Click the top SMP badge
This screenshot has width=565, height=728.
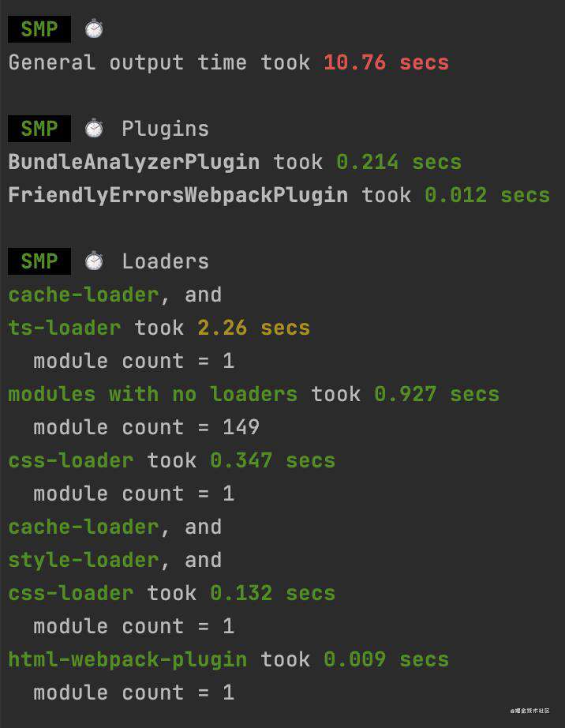tap(39, 29)
